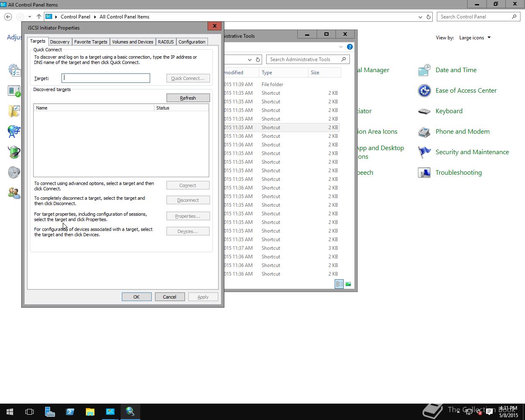
Task: Select the File folder row
Action: click(282, 84)
